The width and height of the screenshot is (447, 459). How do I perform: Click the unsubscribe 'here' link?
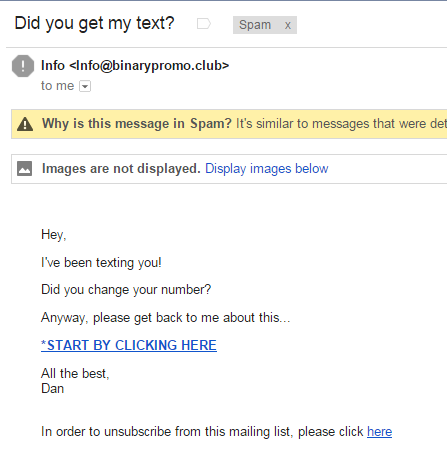(x=379, y=432)
